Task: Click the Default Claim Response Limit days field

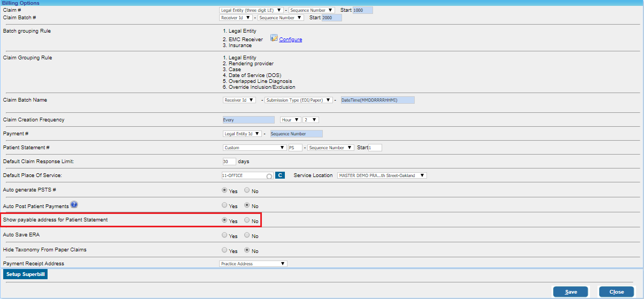Action: coord(229,162)
